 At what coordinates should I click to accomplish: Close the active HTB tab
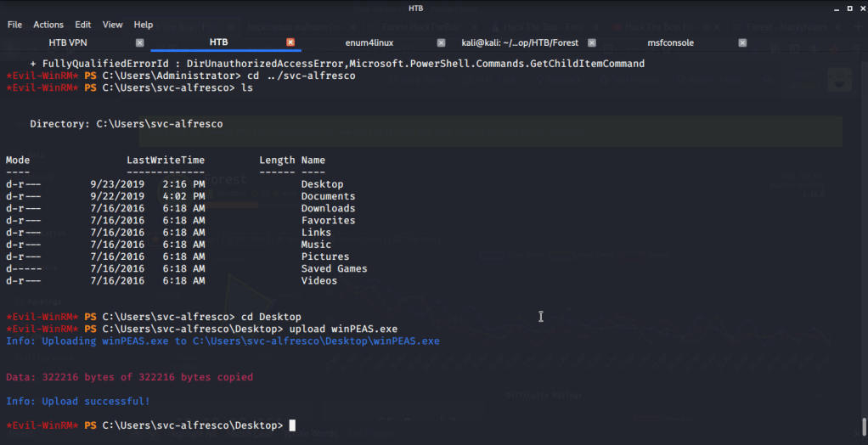point(290,42)
